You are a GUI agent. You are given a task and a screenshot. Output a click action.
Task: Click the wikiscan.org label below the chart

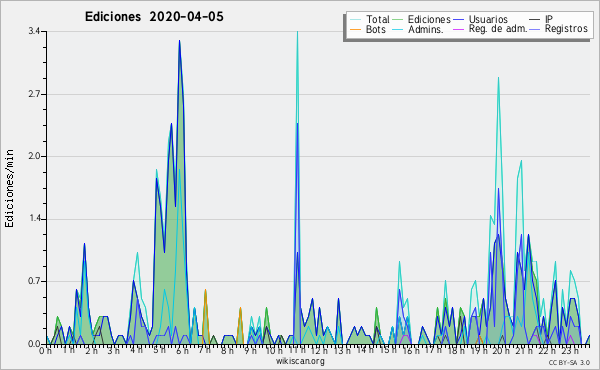click(300, 361)
